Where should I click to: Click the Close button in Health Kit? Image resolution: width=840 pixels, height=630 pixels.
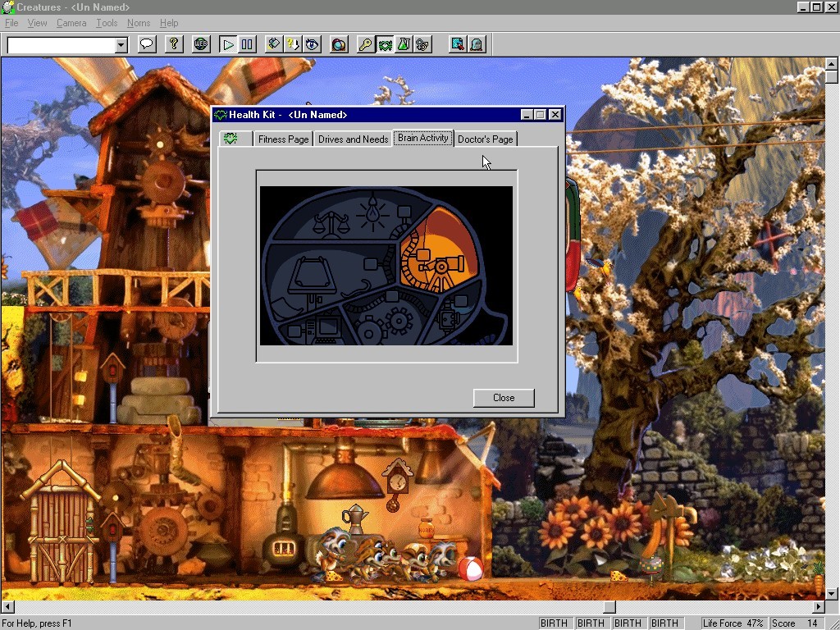coord(504,398)
